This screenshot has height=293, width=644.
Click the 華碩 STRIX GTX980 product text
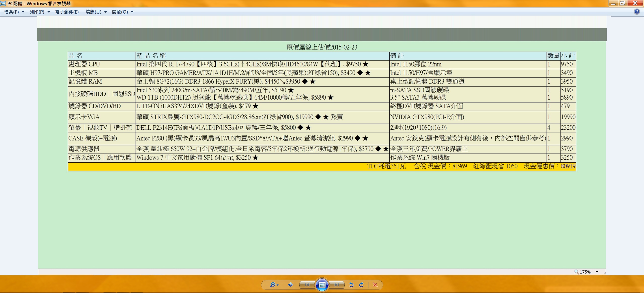coord(239,117)
